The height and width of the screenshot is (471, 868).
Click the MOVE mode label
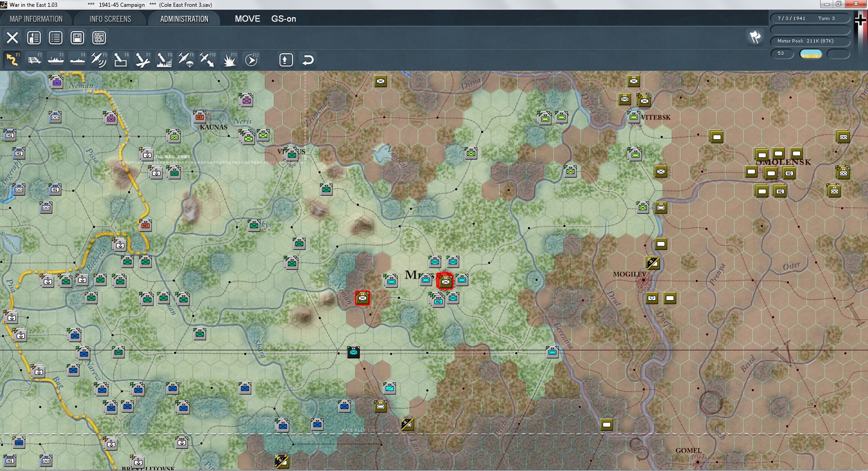click(247, 19)
